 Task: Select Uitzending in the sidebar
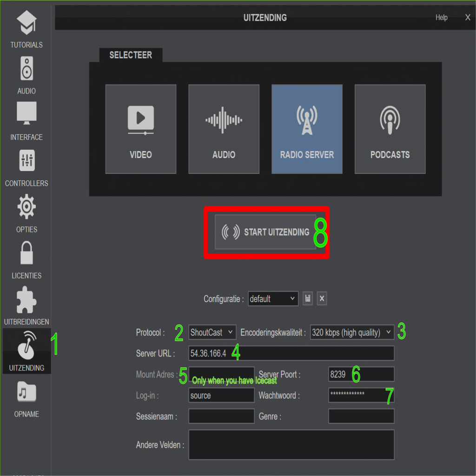tap(26, 350)
